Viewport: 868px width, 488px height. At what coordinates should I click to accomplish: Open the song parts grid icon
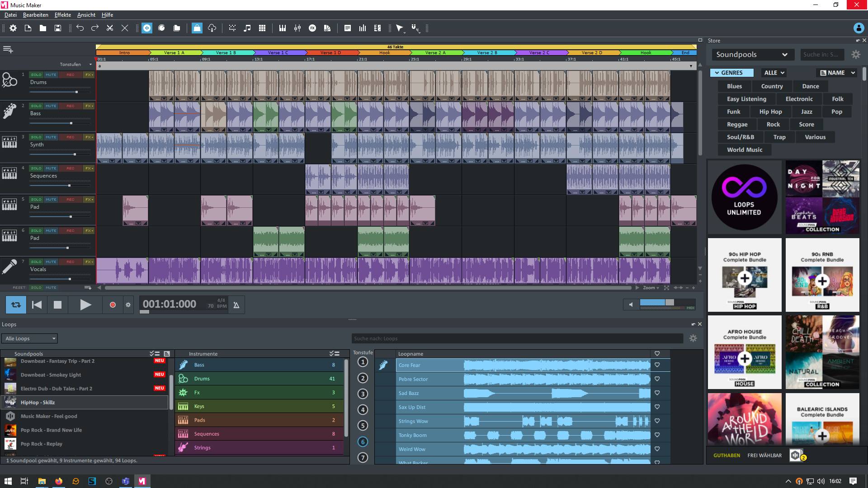point(262,28)
